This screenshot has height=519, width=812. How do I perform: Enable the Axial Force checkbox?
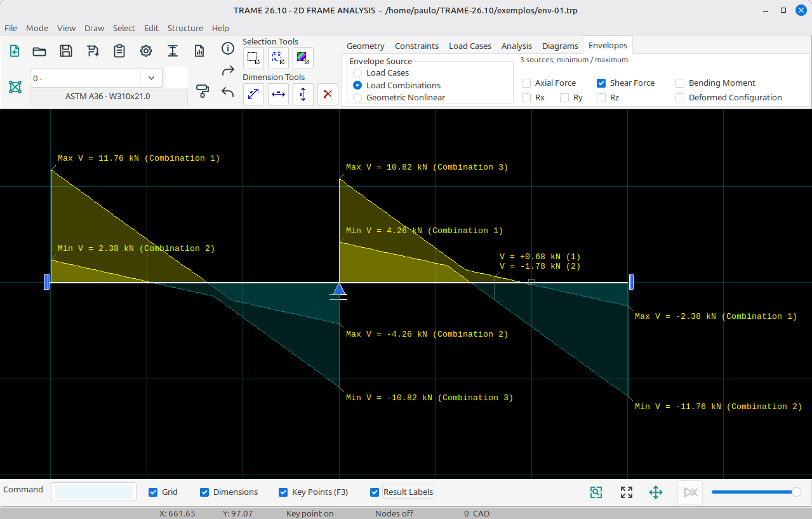tap(526, 83)
